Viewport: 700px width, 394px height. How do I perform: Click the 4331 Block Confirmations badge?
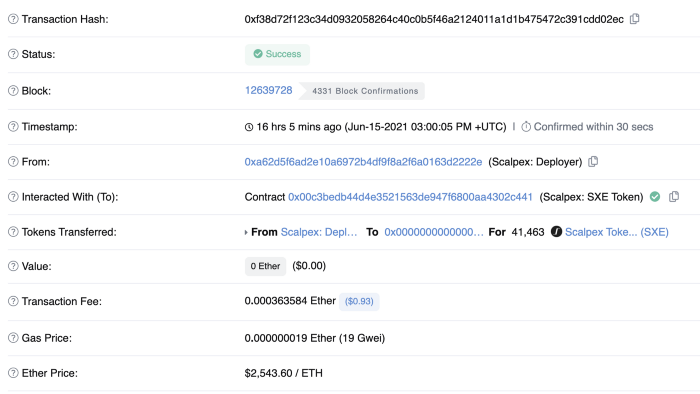[362, 91]
